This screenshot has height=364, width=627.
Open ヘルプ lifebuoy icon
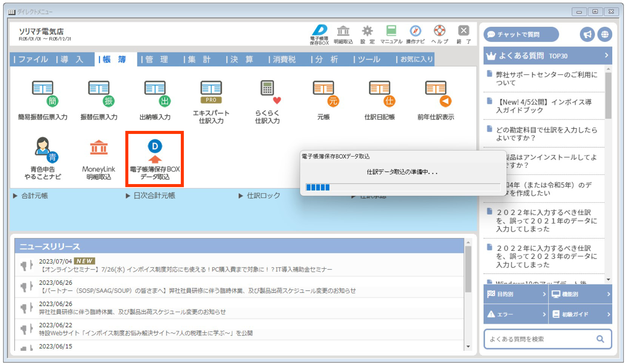440,35
